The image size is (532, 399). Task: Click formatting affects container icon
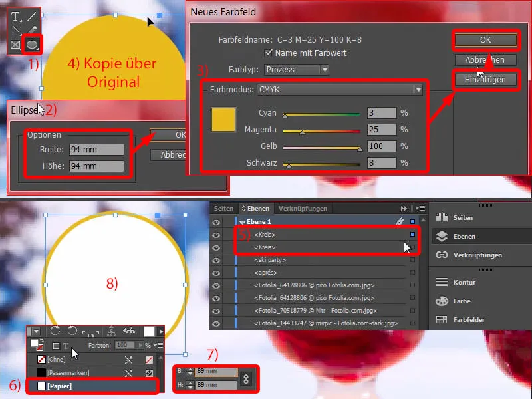pyautogui.click(x=56, y=346)
